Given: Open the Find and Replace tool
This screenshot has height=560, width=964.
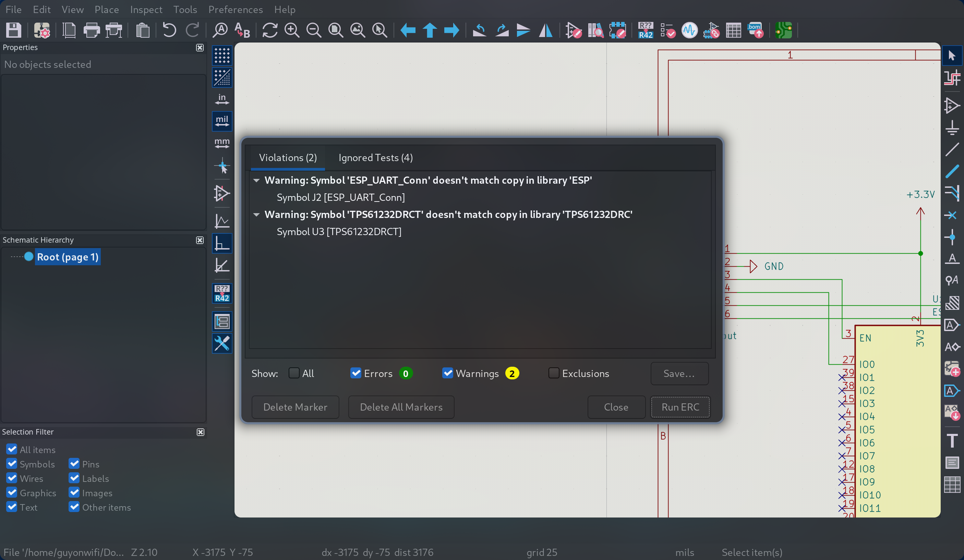Looking at the screenshot, I should coord(242,30).
